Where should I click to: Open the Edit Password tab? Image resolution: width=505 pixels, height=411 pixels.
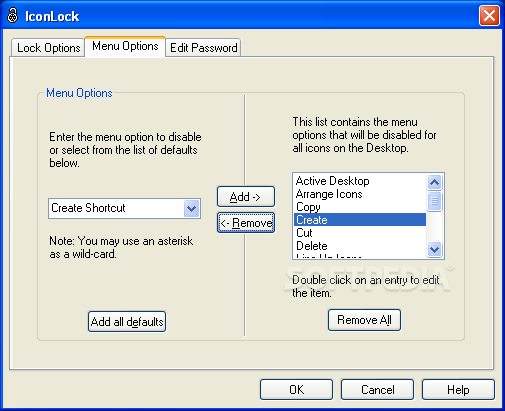203,48
